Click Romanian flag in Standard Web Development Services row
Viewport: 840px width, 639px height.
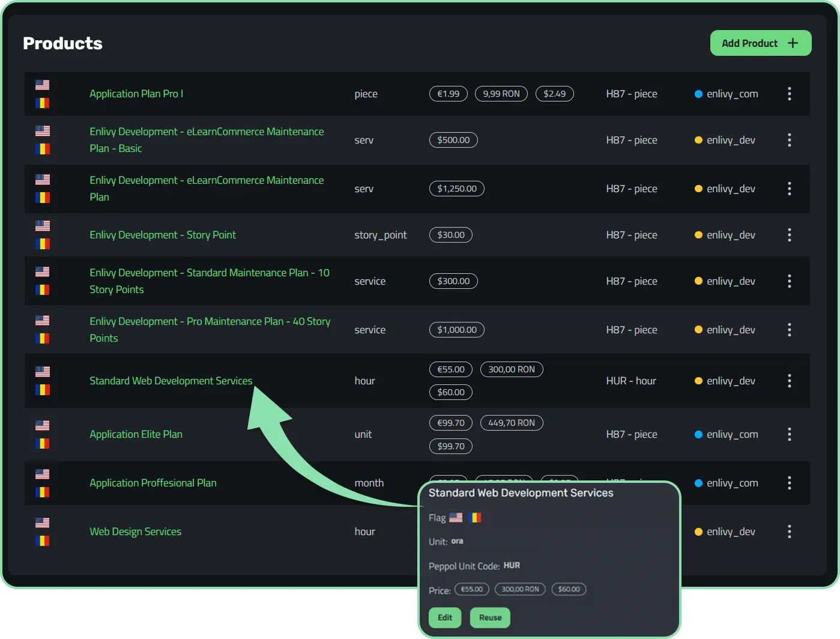click(x=42, y=390)
